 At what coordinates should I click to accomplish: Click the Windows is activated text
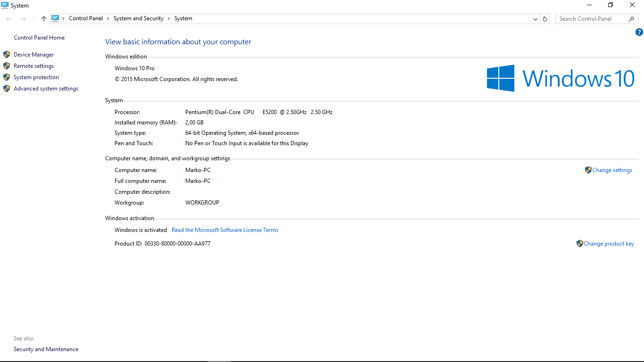(141, 230)
